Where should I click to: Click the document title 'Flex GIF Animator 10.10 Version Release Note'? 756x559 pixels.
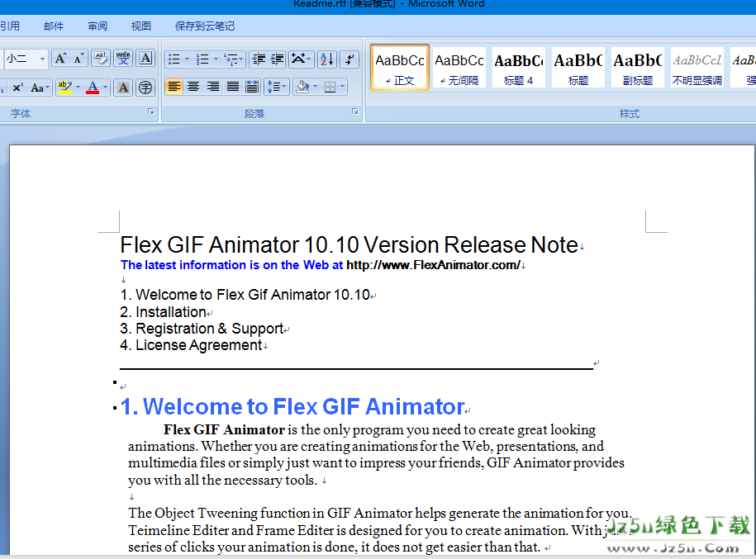[x=349, y=244]
